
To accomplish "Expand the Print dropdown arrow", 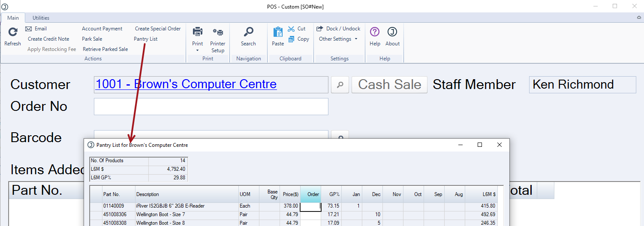I will click(x=198, y=51).
